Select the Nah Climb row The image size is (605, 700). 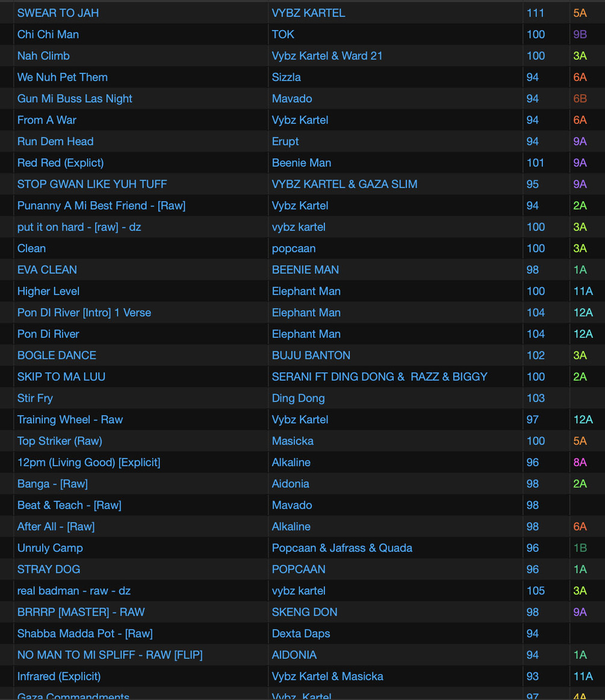coord(43,55)
